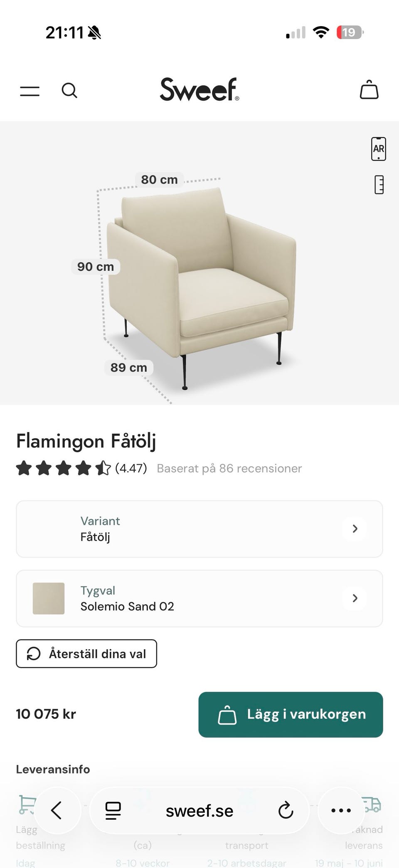The height and width of the screenshot is (868, 399).
Task: Expand the Variant Fåtölj selector
Action: (x=199, y=529)
